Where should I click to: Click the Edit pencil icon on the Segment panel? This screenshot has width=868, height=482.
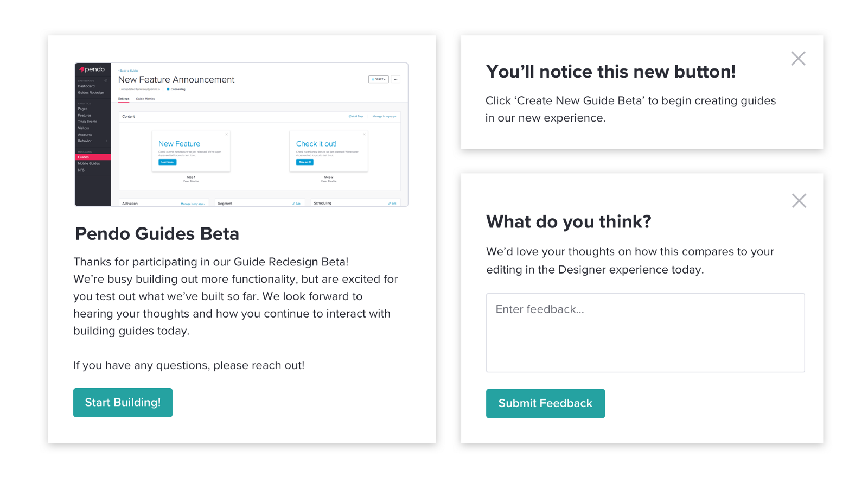point(296,204)
